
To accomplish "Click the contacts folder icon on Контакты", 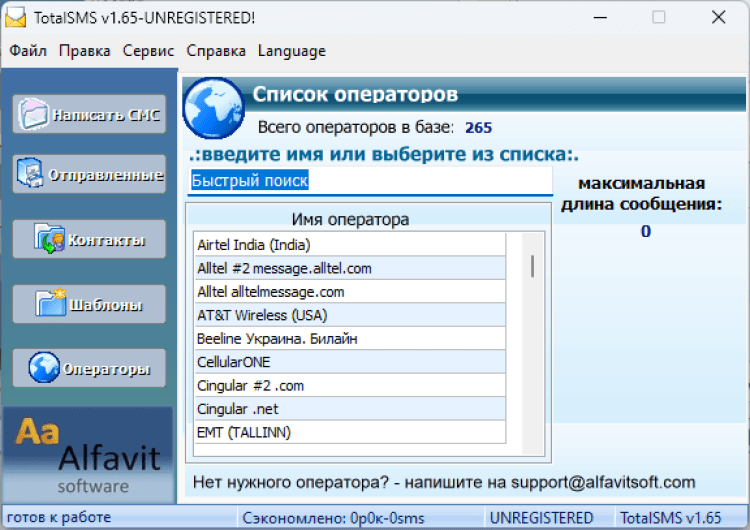I will tap(49, 238).
